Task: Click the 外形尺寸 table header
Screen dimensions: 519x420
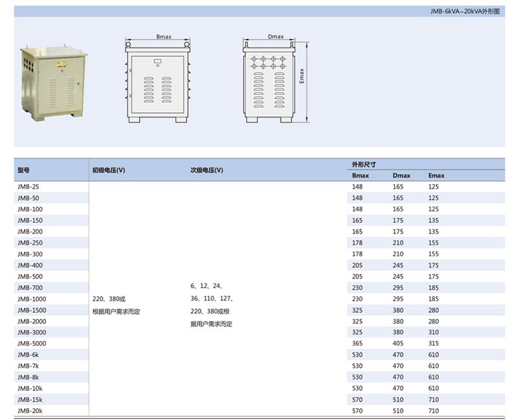Action: click(363, 164)
